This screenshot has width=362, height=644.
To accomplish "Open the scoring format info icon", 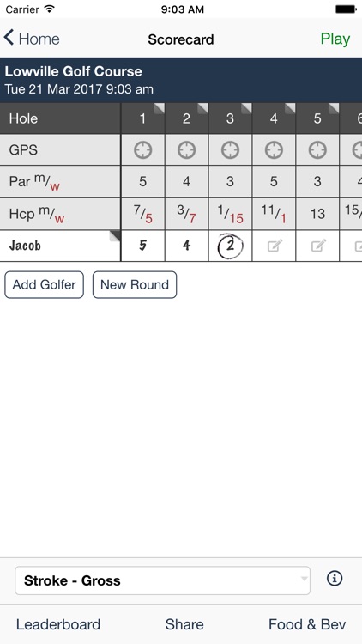I will [x=335, y=579].
